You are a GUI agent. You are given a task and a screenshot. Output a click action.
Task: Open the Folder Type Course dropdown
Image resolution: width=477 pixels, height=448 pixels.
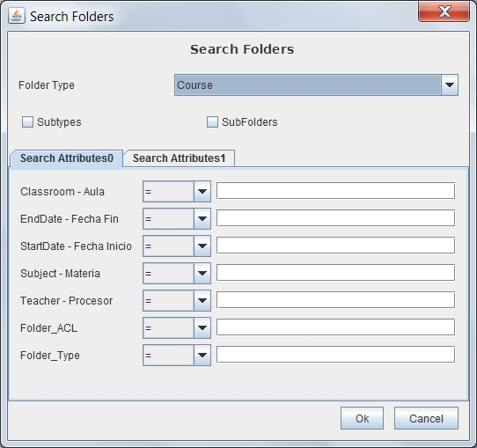[316, 85]
